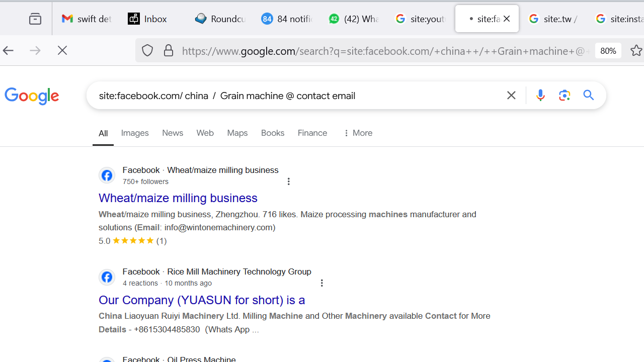Switch to the Images search tab
Image resolution: width=644 pixels, height=362 pixels.
[134, 133]
